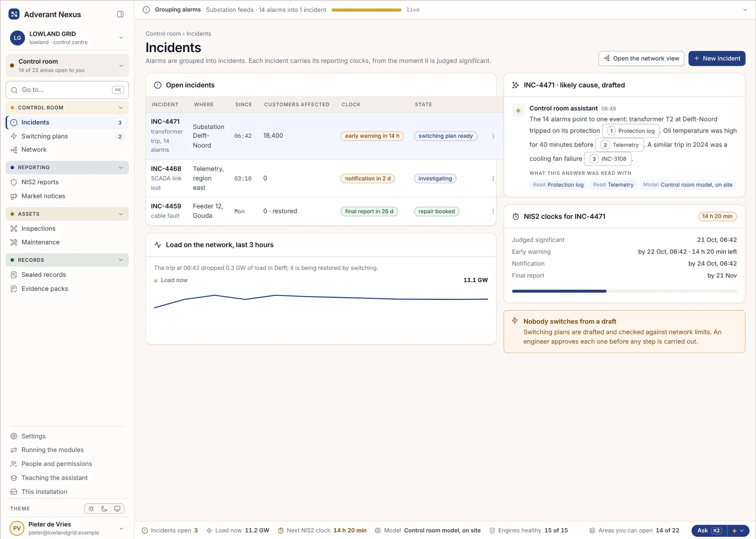Open row menu for INC-4468
756x539 pixels.
(493, 178)
